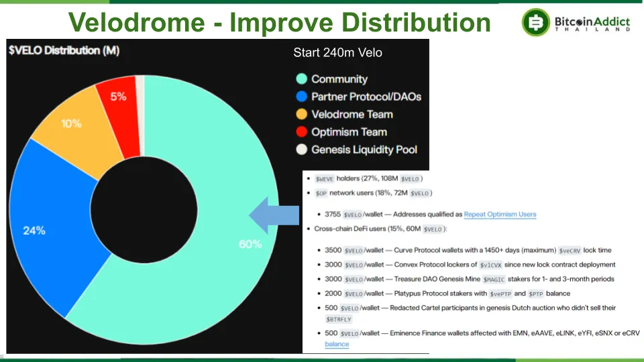The height and width of the screenshot is (362, 644).
Task: Click the '$vePTP' code tag
Action: point(500,294)
